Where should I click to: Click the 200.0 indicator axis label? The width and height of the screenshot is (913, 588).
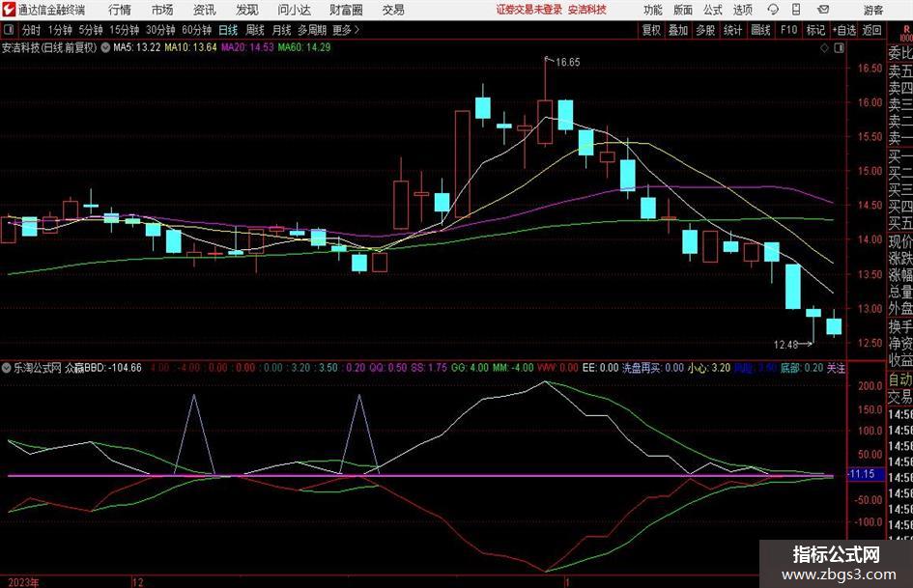coord(870,385)
